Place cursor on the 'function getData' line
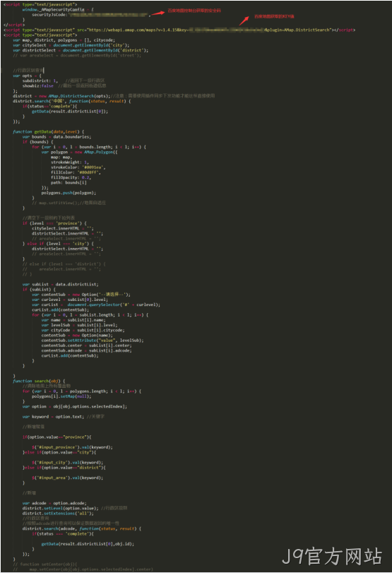 click(49, 131)
